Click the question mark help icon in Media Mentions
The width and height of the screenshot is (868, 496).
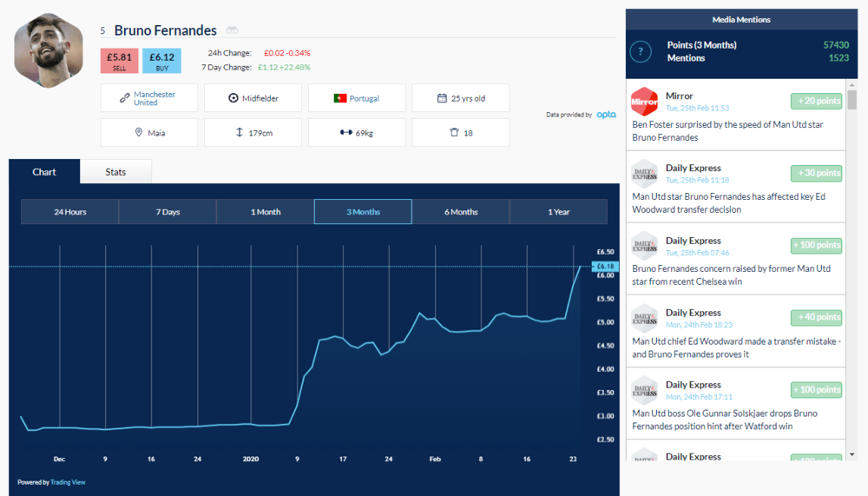(641, 51)
